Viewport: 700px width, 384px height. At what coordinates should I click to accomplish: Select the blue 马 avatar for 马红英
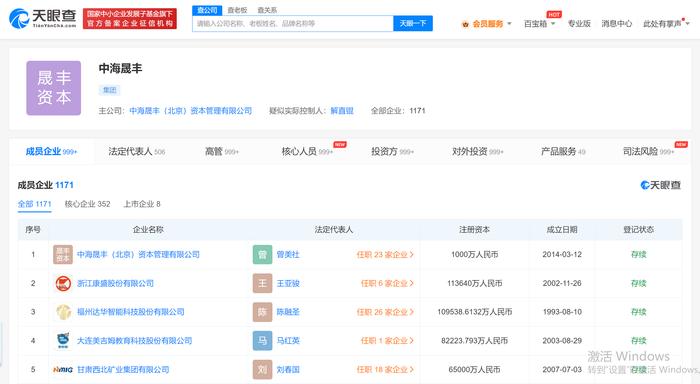coord(262,340)
